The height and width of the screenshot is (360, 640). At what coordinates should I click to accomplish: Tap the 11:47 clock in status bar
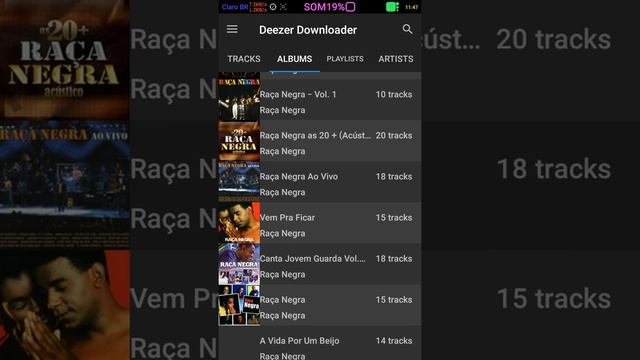point(411,7)
